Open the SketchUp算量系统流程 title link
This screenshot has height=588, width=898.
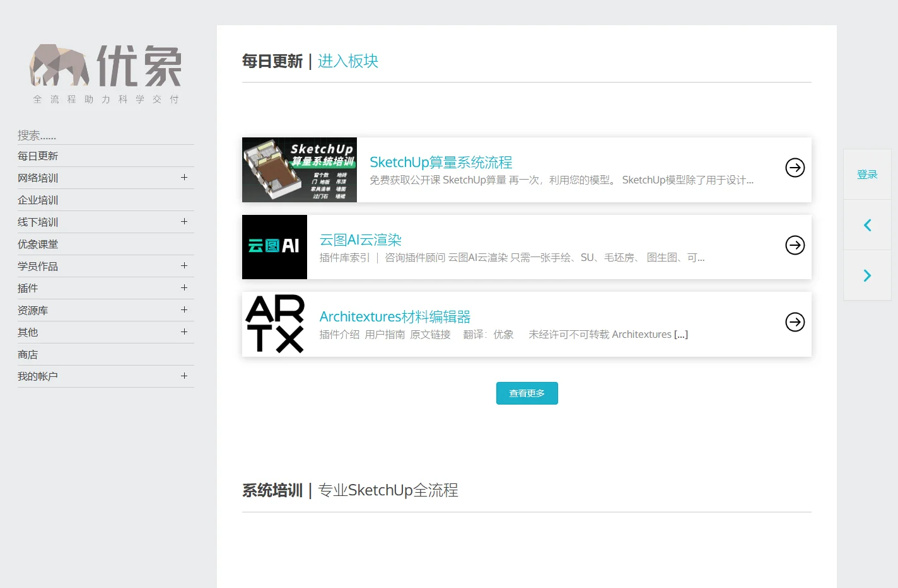click(441, 163)
